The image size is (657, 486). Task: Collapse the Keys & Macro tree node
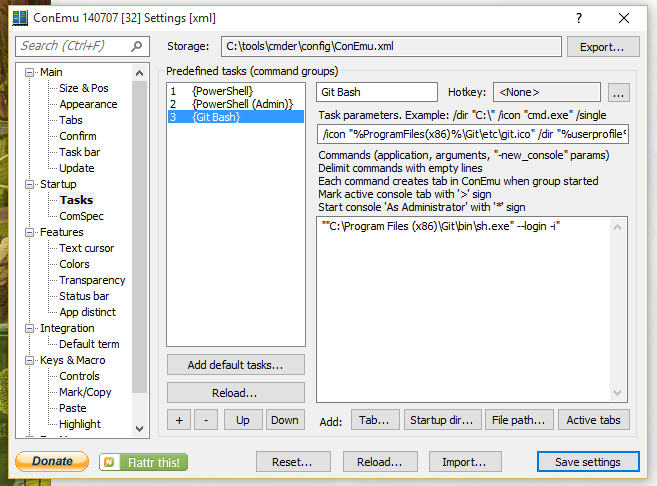tap(29, 360)
